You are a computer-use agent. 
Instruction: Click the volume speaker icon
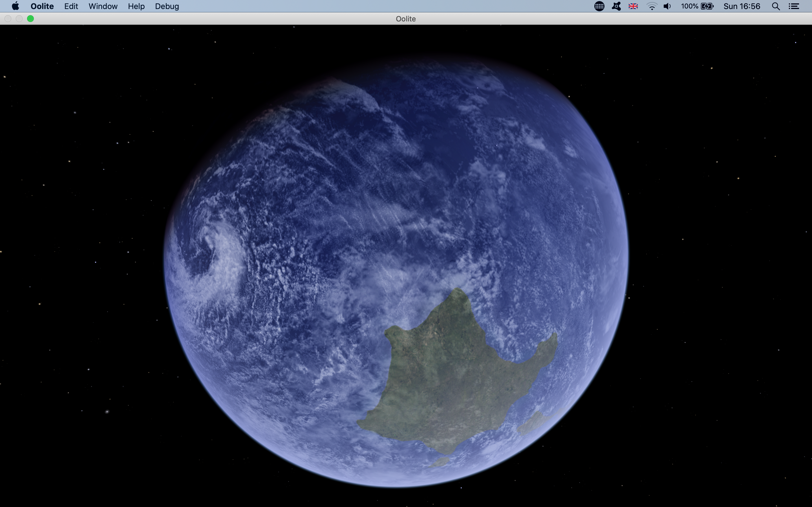click(667, 6)
